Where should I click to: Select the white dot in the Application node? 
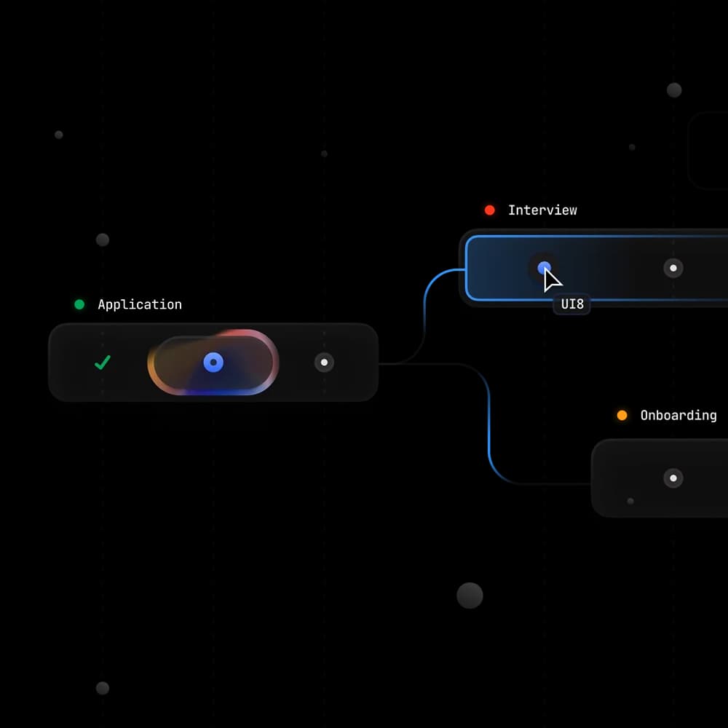pyautogui.click(x=324, y=363)
